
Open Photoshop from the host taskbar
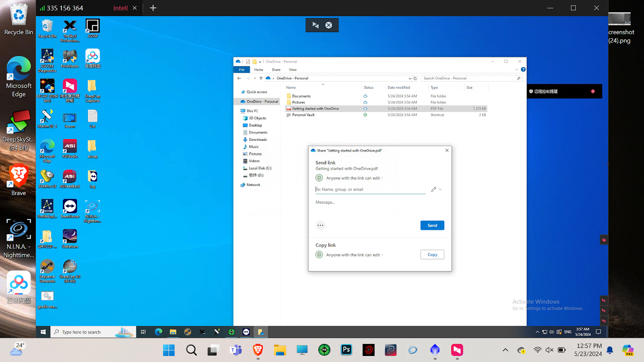346,350
